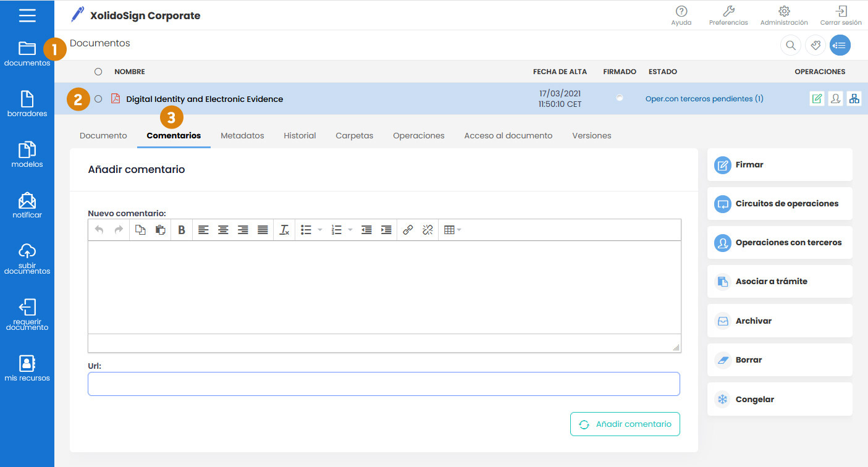868x467 pixels.
Task: Click the Url input field
Action: 384,384
